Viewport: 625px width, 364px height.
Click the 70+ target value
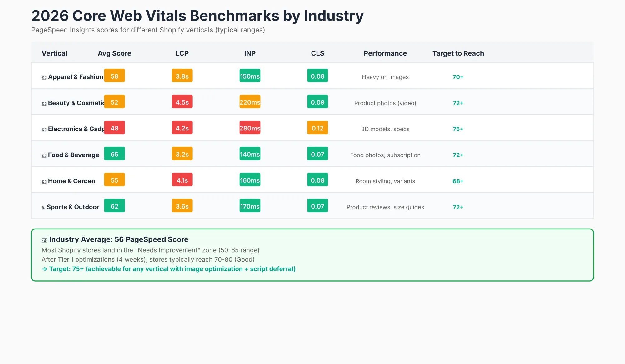(458, 77)
